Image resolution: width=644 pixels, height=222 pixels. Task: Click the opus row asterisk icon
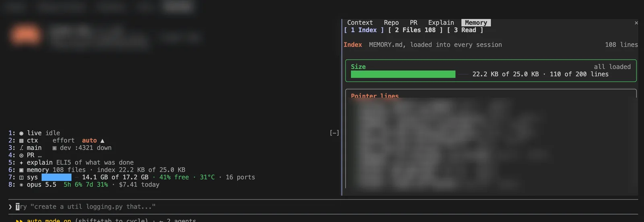tap(21, 185)
